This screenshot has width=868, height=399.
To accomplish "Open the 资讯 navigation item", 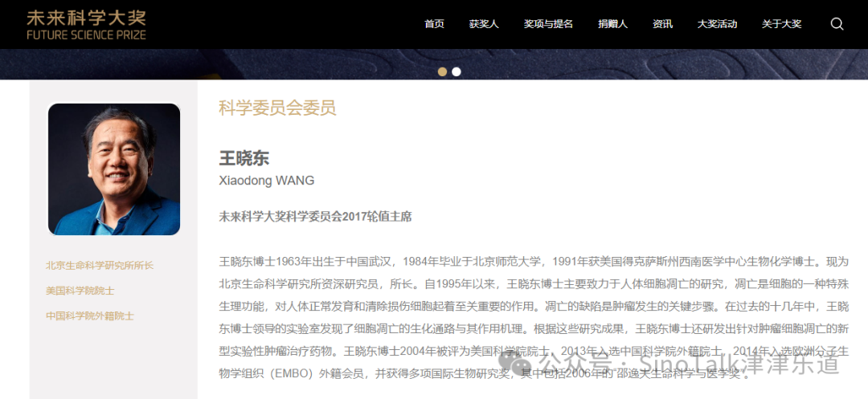I will tap(662, 24).
